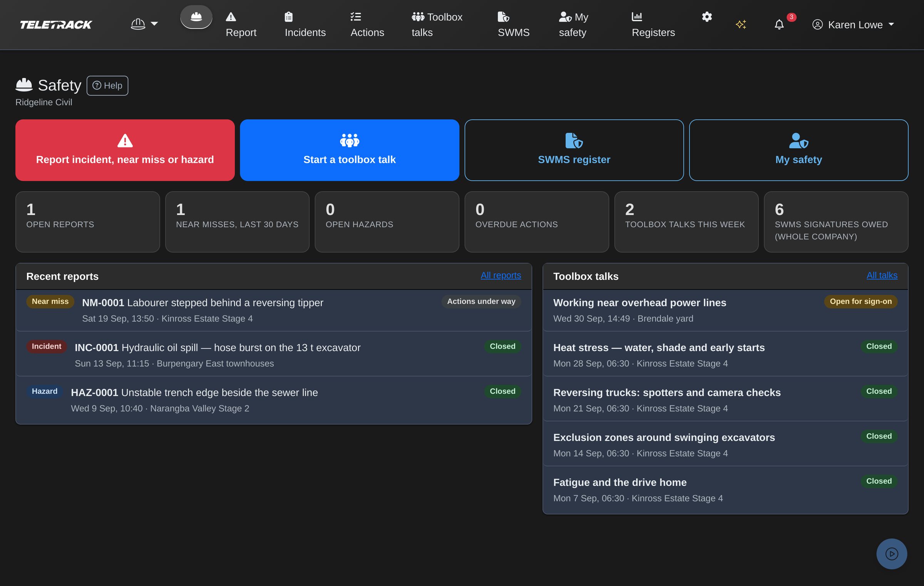This screenshot has width=924, height=586.
Task: Click Start a toolbox talk
Action: (349, 150)
